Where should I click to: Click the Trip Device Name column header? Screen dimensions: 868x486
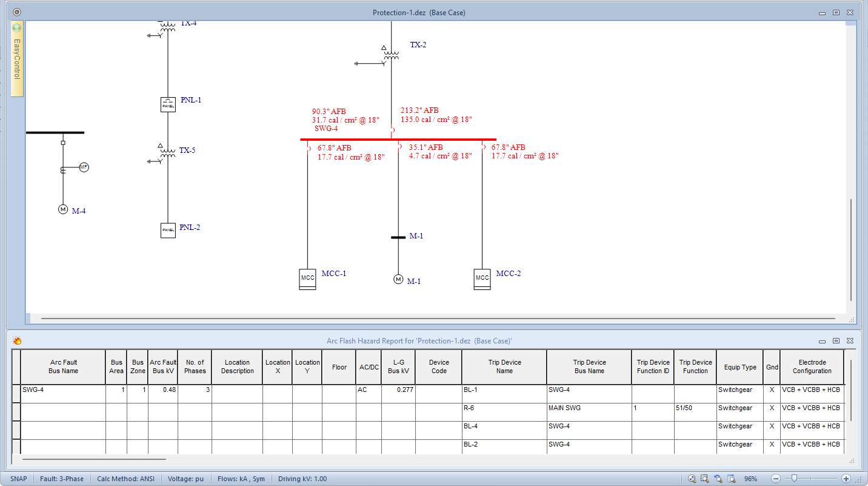504,366
